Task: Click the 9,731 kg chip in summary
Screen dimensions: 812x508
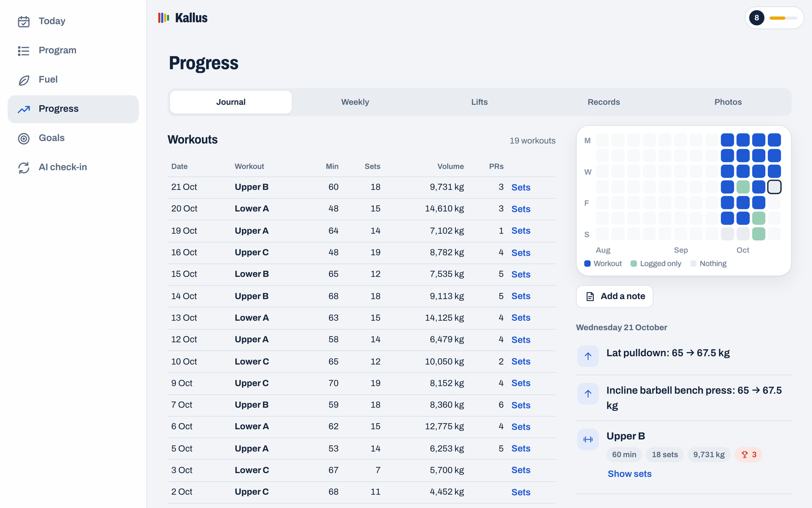Action: (709, 455)
